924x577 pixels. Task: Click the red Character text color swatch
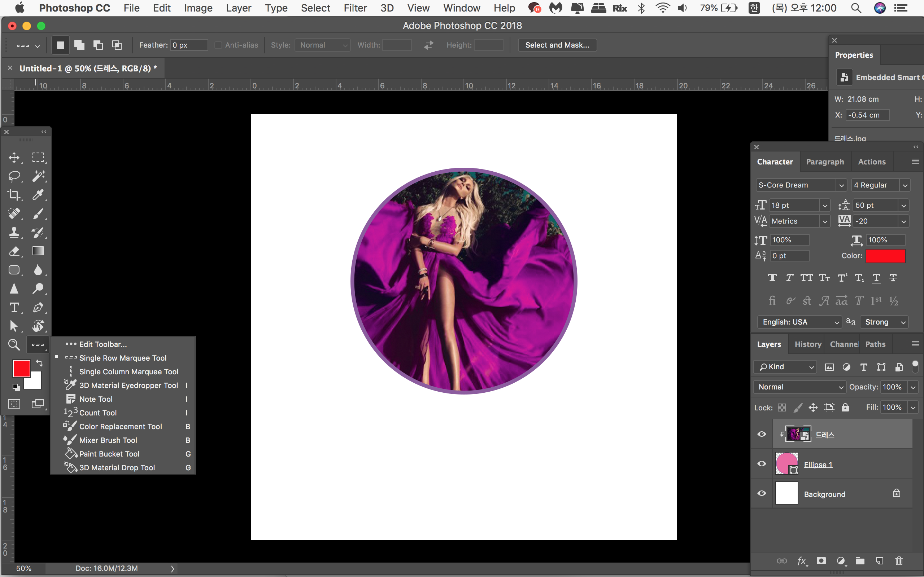click(885, 256)
